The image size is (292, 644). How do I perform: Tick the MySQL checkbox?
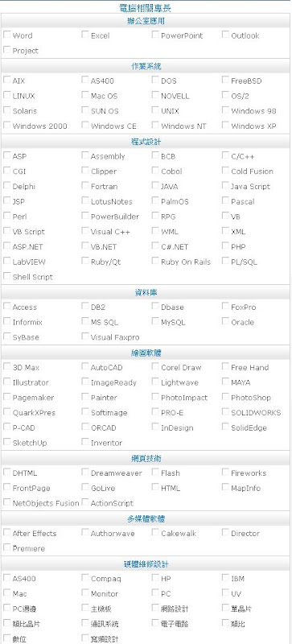tap(155, 321)
